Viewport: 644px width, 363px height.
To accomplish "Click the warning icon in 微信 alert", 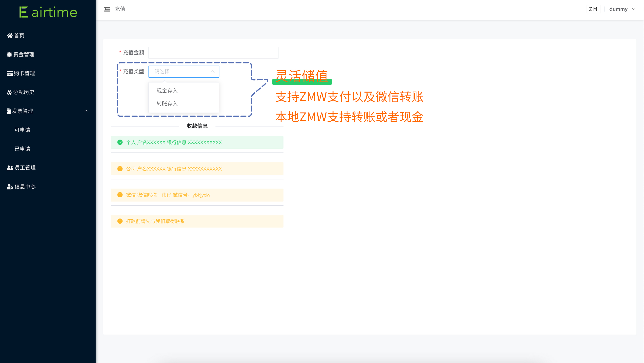I will pos(120,195).
